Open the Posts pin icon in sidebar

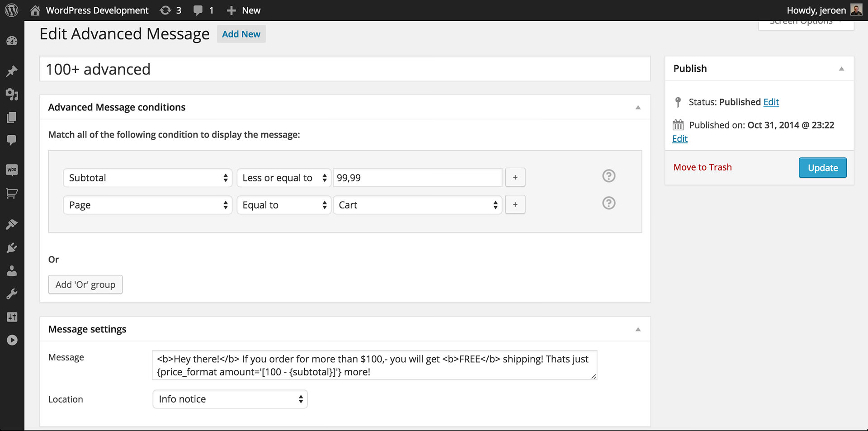point(12,71)
